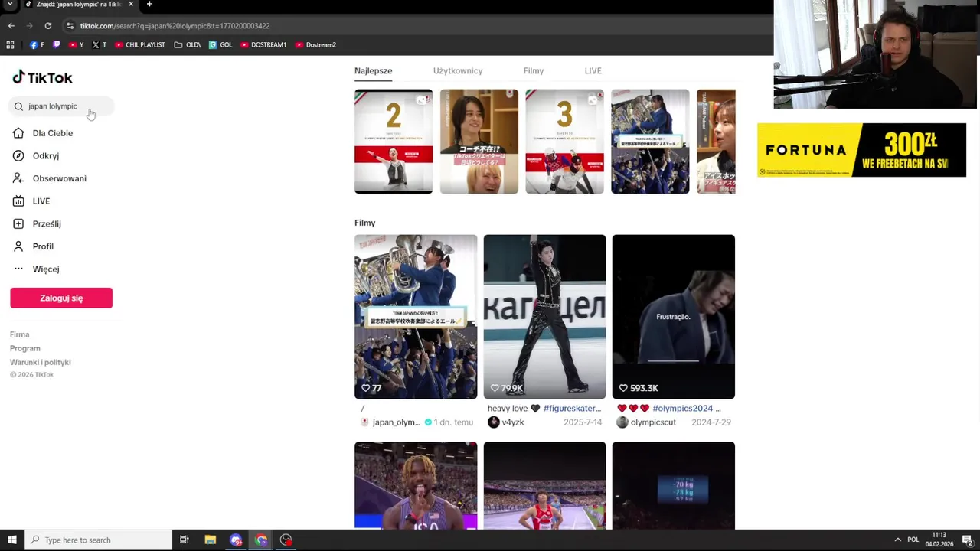Switch to the Najlepsze tab
The height and width of the screenshot is (551, 980).
pos(373,70)
